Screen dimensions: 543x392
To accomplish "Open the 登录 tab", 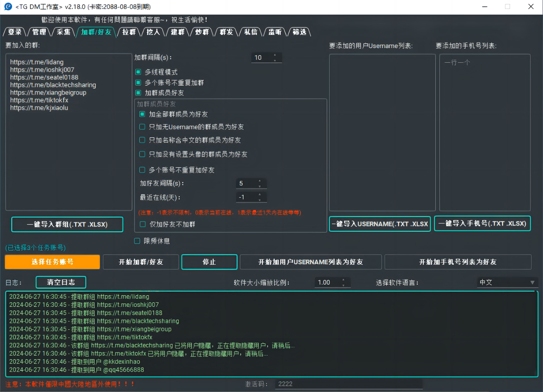I will pyautogui.click(x=15, y=32).
